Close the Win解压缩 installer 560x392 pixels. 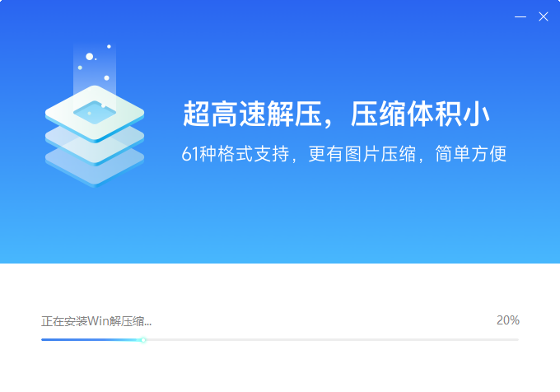tap(544, 16)
